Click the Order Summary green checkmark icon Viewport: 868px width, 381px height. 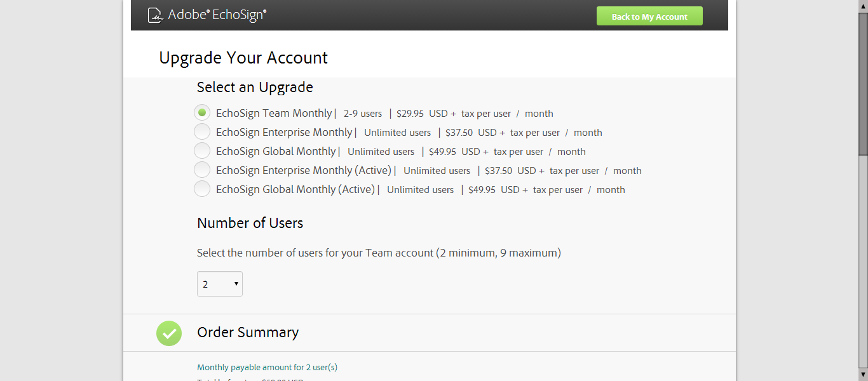169,333
